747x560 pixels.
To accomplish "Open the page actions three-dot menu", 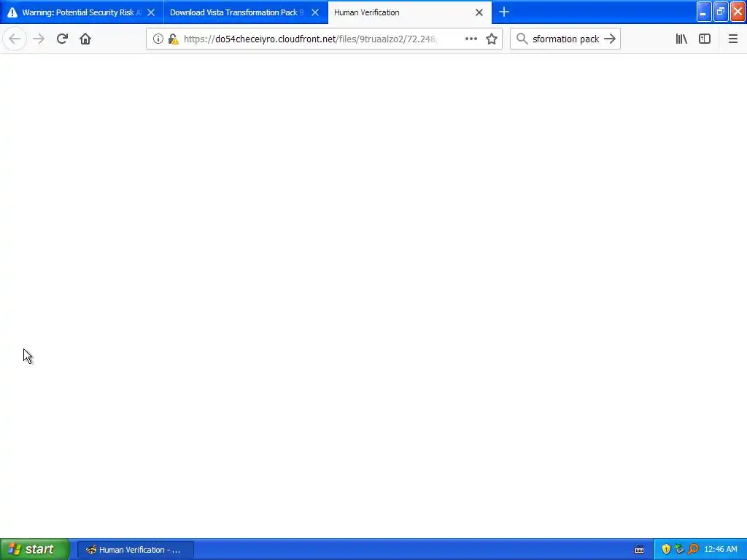I will tap(471, 39).
